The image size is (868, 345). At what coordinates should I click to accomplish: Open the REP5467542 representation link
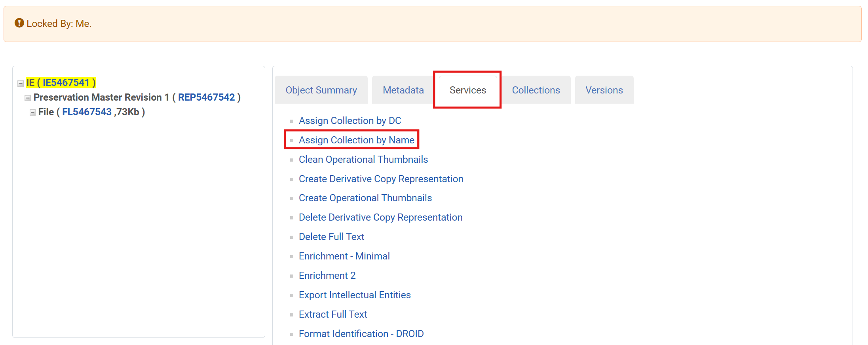click(x=206, y=97)
